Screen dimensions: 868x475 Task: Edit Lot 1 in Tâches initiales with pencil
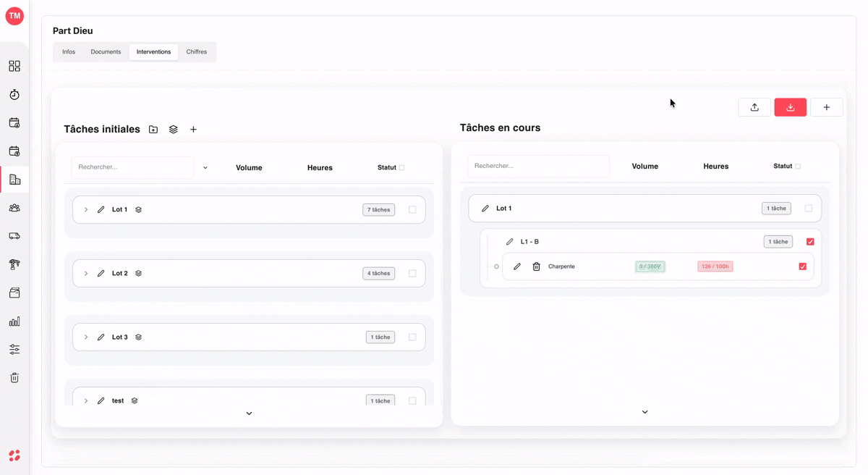click(x=101, y=210)
